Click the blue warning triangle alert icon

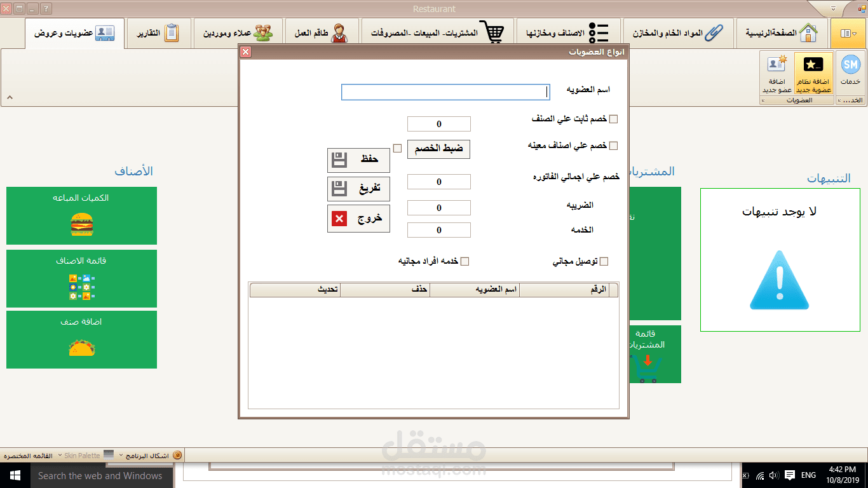point(779,280)
